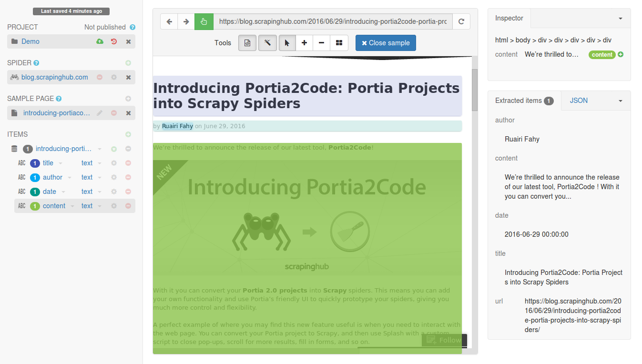Viewport: 642px width, 364px height.
Task: Show the SAMPLE PAGE help tooltip icon
Action: tap(59, 99)
